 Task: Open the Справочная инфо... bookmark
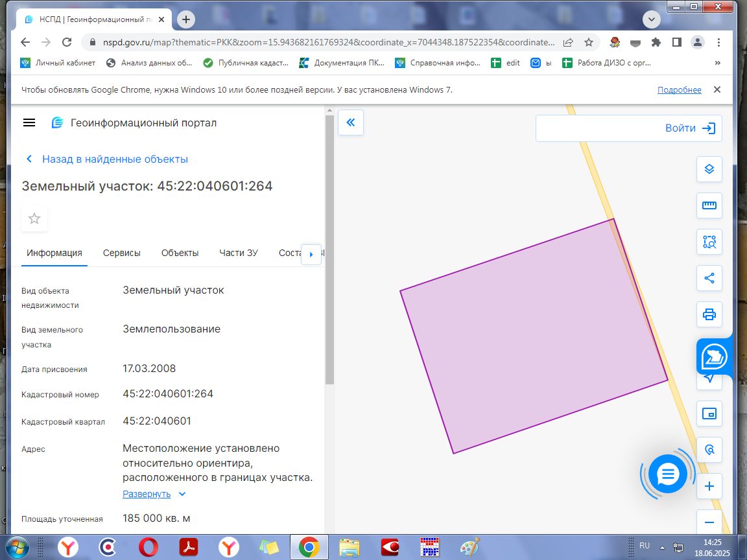click(x=438, y=63)
